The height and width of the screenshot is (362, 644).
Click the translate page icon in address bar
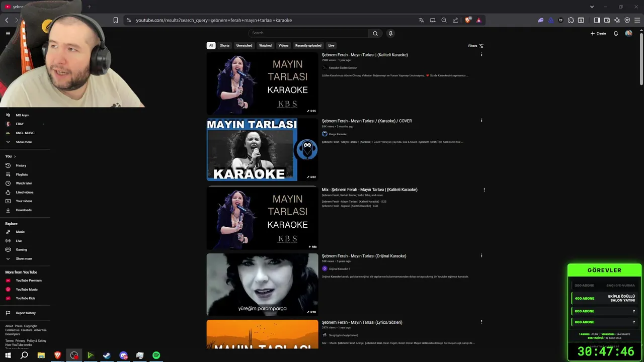(x=421, y=20)
